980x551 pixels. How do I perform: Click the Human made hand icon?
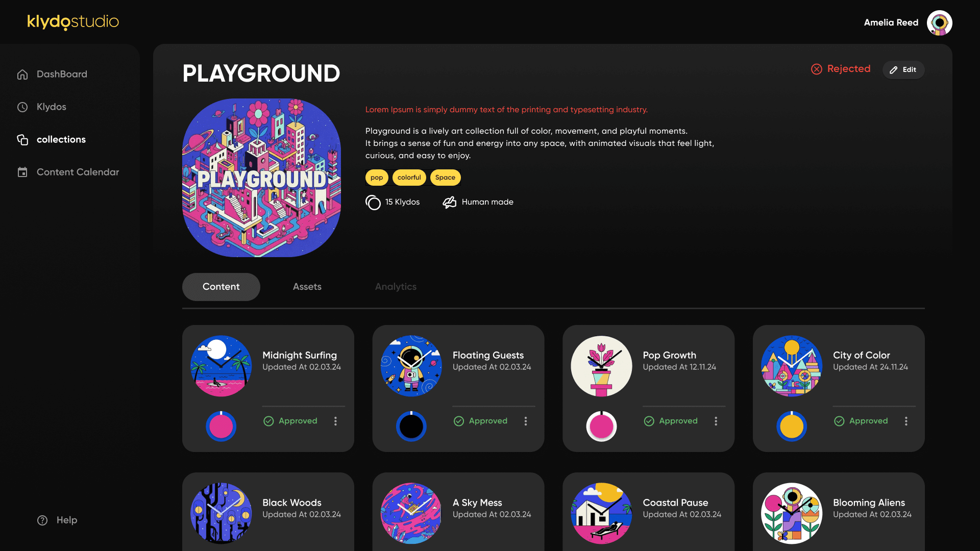(x=449, y=203)
